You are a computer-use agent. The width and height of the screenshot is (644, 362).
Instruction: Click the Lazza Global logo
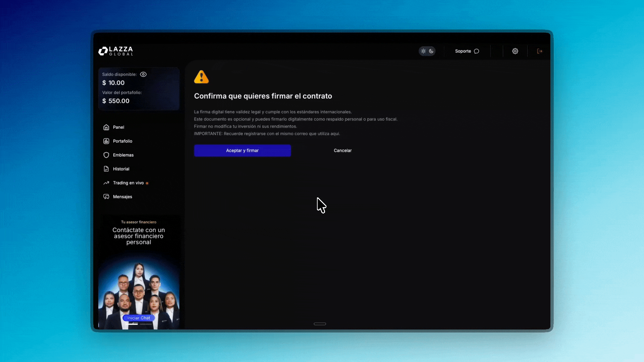click(116, 51)
